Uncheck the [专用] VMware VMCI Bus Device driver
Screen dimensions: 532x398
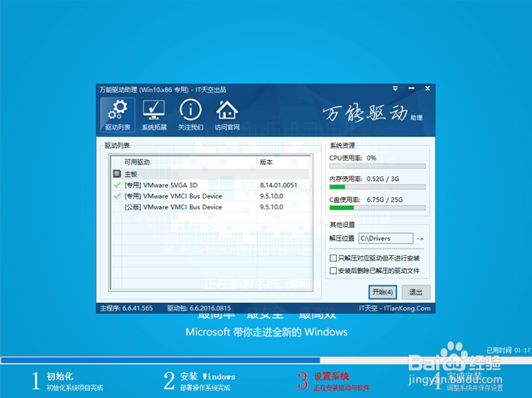[117, 196]
